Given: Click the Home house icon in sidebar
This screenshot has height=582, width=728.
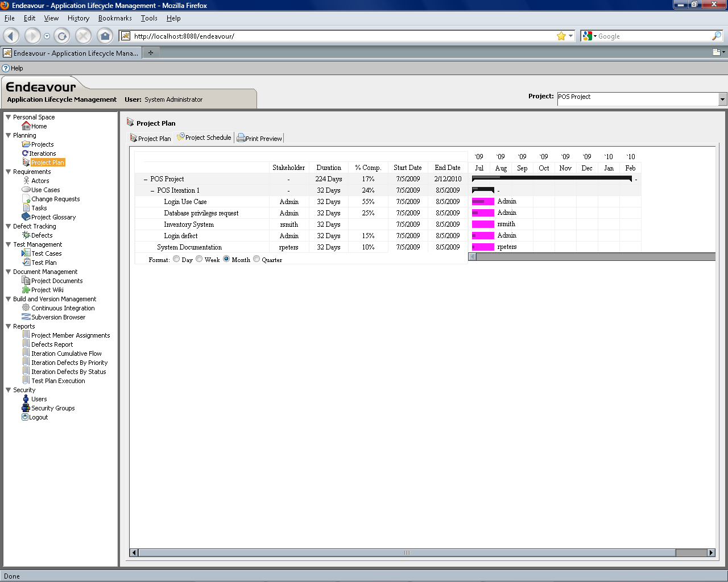Looking at the screenshot, I should click(26, 126).
